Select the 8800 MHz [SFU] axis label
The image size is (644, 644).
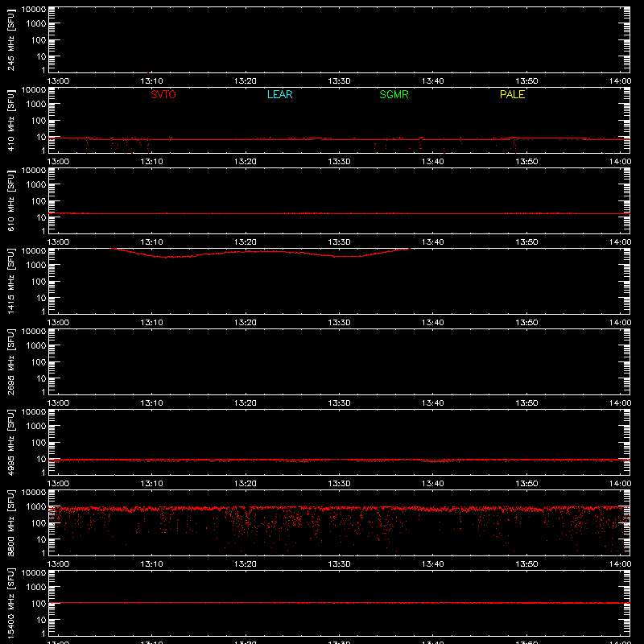pos(11,522)
